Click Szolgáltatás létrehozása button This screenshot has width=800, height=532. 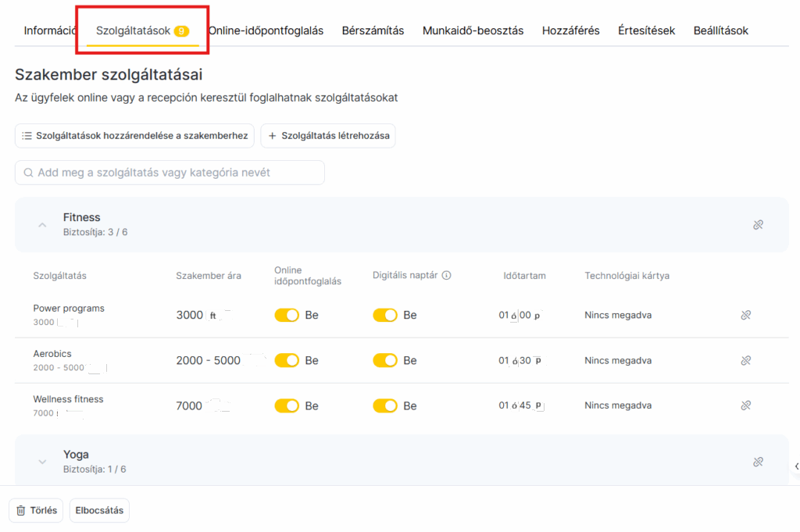coord(328,136)
